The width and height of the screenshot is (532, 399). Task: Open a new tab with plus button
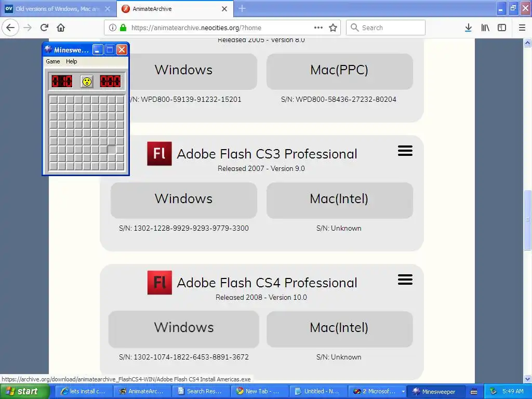point(242,8)
